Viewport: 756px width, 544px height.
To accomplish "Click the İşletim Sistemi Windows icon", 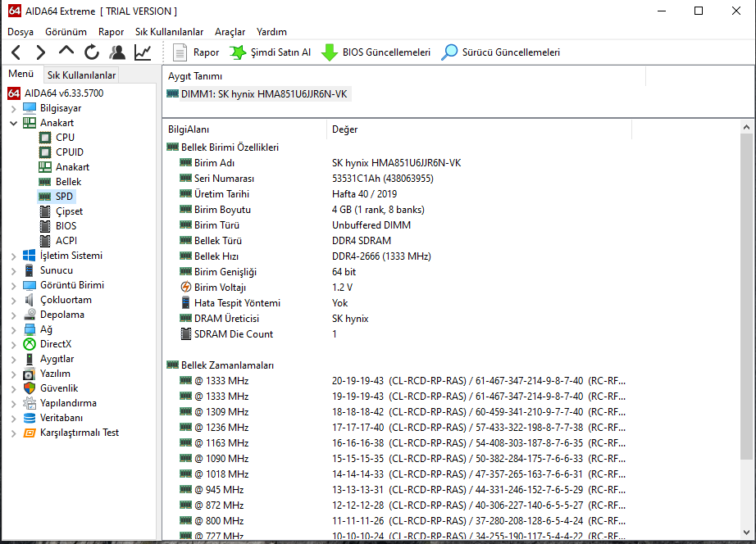I will pyautogui.click(x=30, y=256).
